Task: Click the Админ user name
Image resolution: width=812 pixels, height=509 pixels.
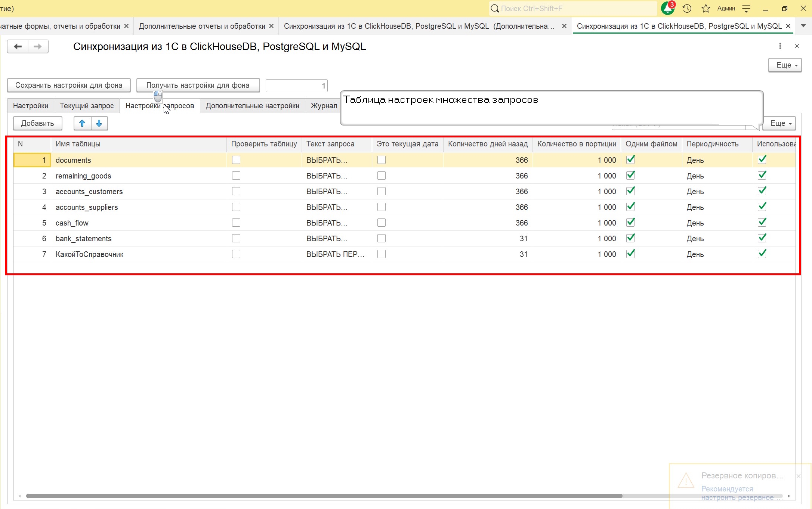Action: (x=726, y=8)
